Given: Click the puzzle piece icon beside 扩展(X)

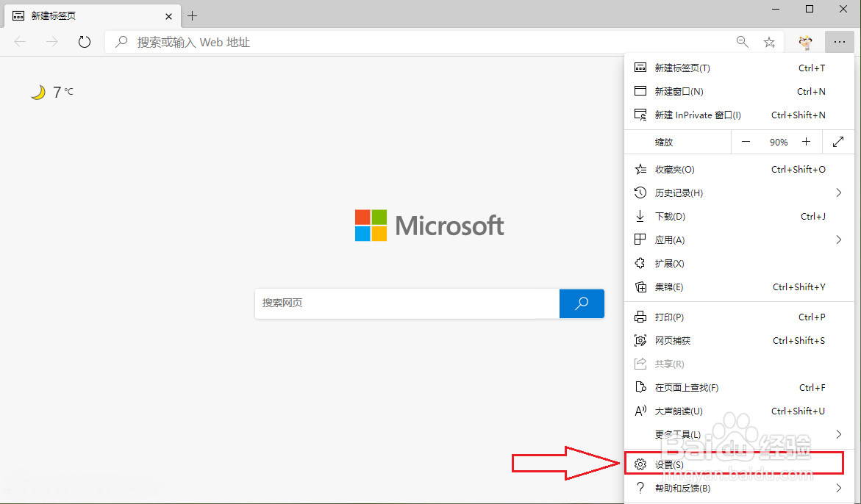Looking at the screenshot, I should 640,264.
